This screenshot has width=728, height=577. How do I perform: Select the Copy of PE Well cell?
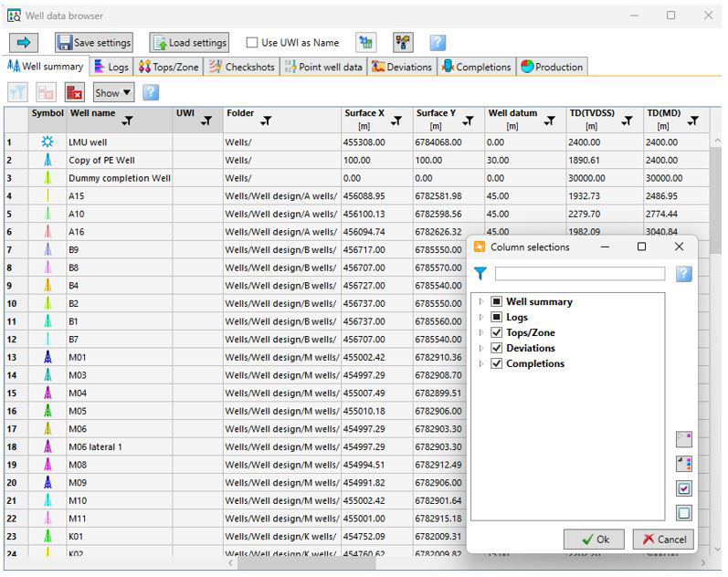(x=120, y=160)
